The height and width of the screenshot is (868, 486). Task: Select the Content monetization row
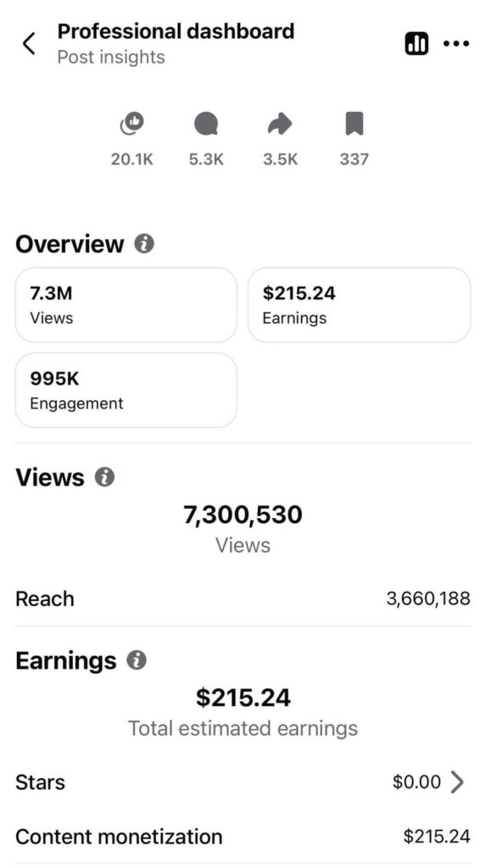(x=243, y=837)
